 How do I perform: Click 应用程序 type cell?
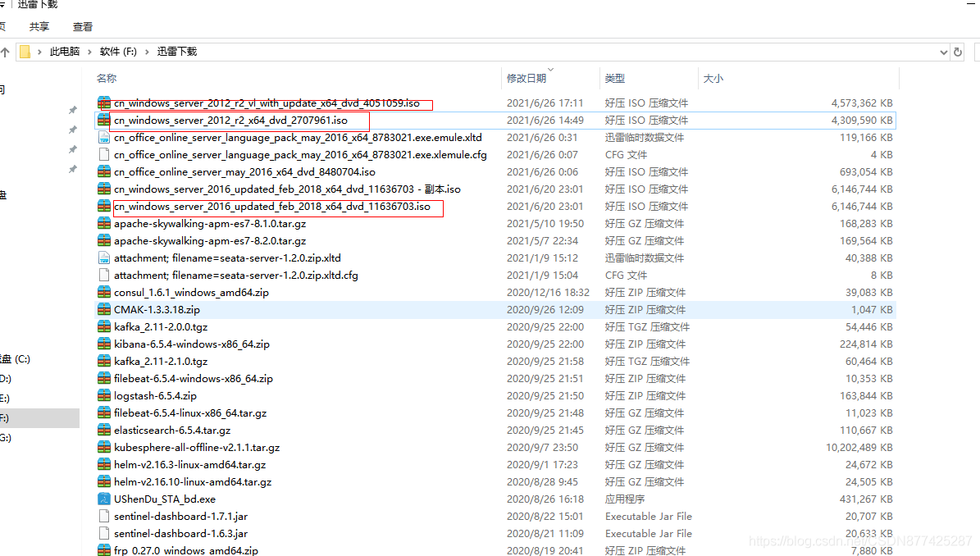tap(625, 499)
